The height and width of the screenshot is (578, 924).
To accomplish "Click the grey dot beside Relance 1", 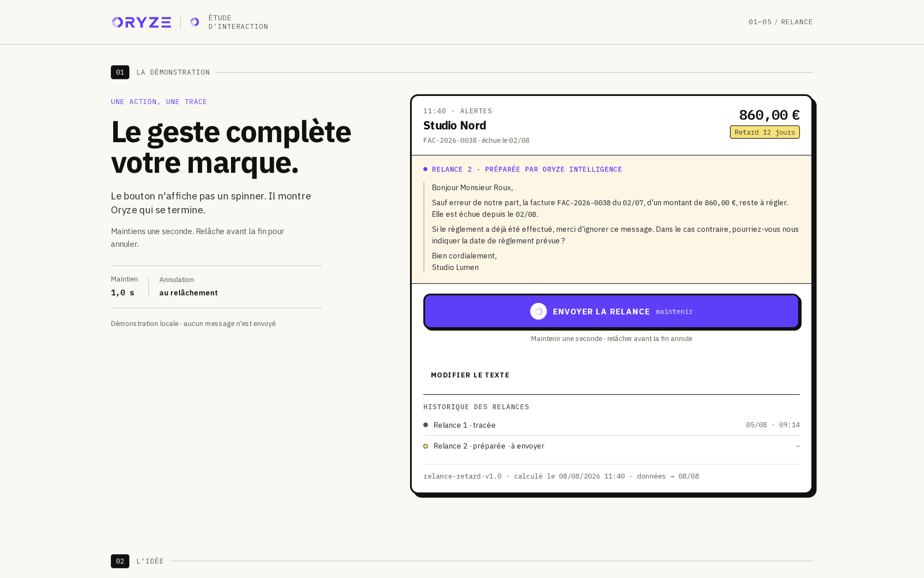I will click(x=426, y=425).
